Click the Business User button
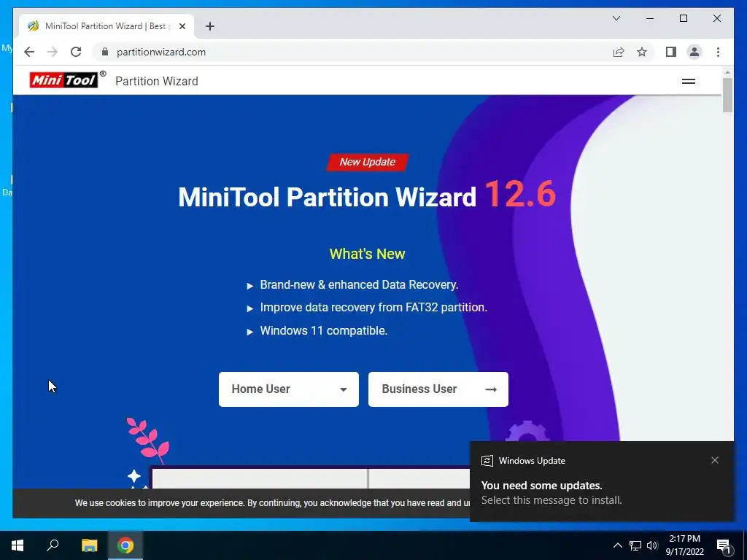The width and height of the screenshot is (747, 560). (x=438, y=389)
